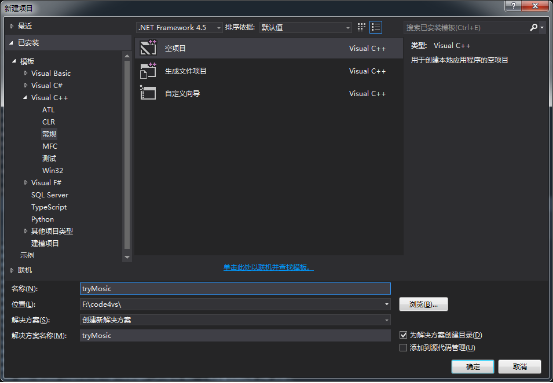
Task: Click the 空项目 template name text
Action: click(x=175, y=48)
